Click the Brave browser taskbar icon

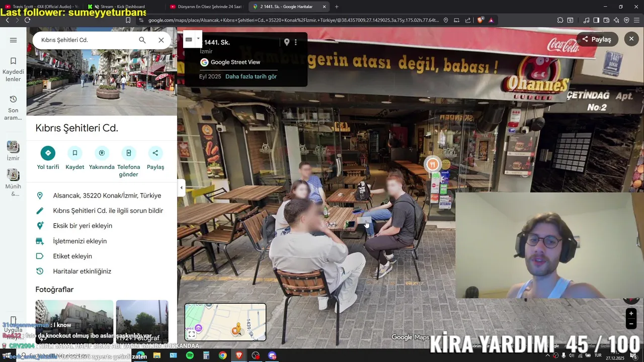[x=239, y=355]
